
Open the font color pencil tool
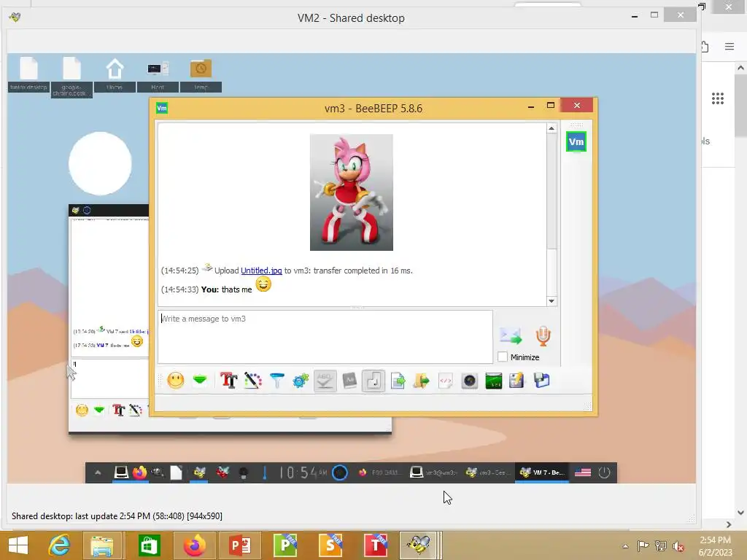tap(253, 381)
